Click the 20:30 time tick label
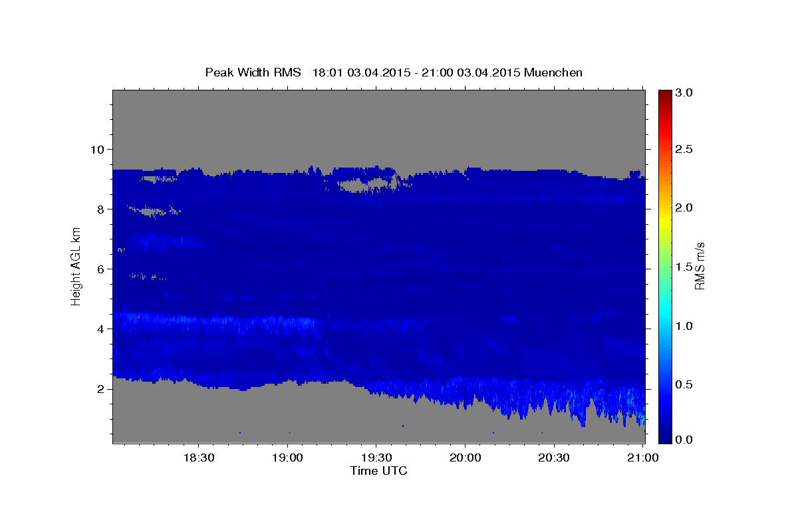798x532 pixels. 554,458
